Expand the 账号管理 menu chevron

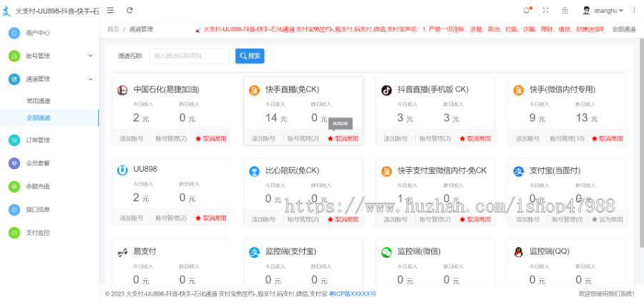click(x=91, y=55)
